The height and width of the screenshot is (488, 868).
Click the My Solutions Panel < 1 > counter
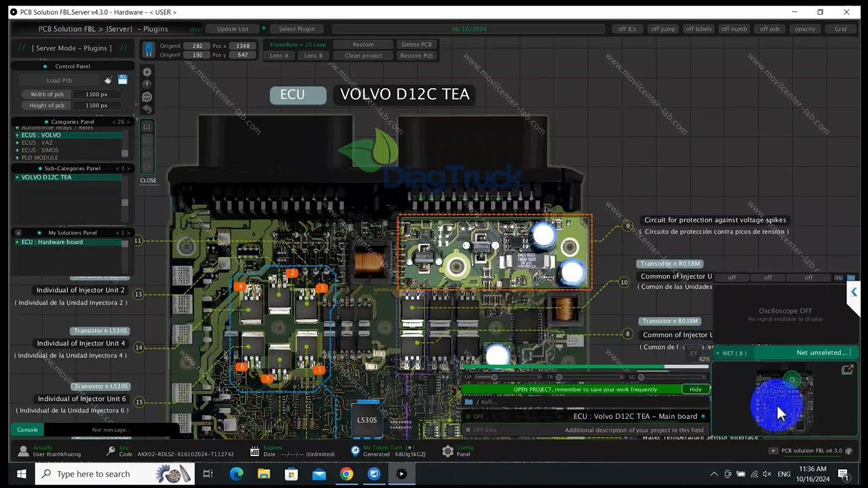123,232
